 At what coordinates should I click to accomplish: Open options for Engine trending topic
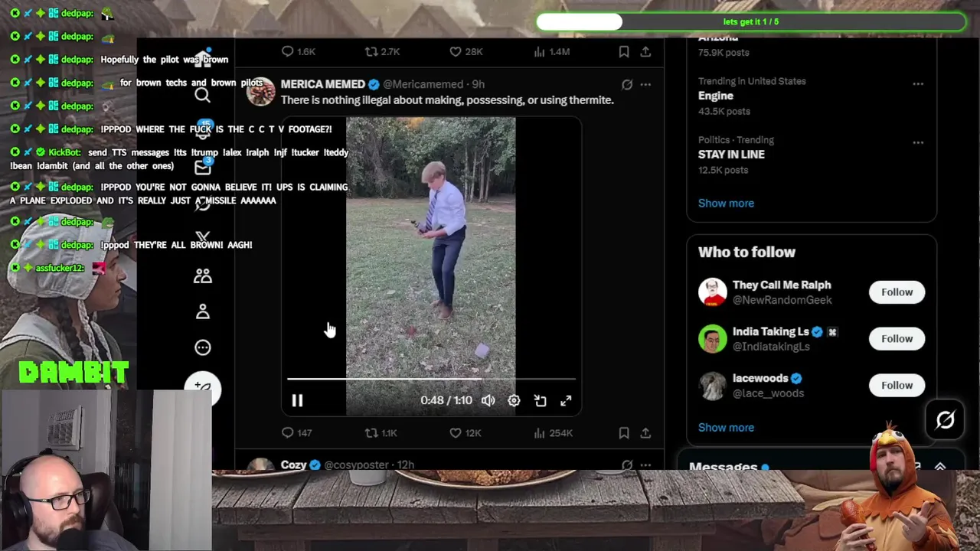tap(918, 83)
